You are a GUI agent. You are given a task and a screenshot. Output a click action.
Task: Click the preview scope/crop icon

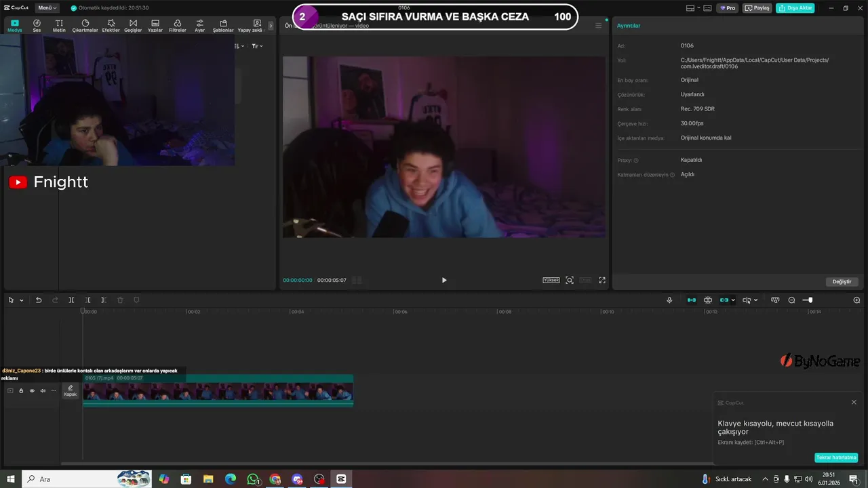(x=570, y=280)
